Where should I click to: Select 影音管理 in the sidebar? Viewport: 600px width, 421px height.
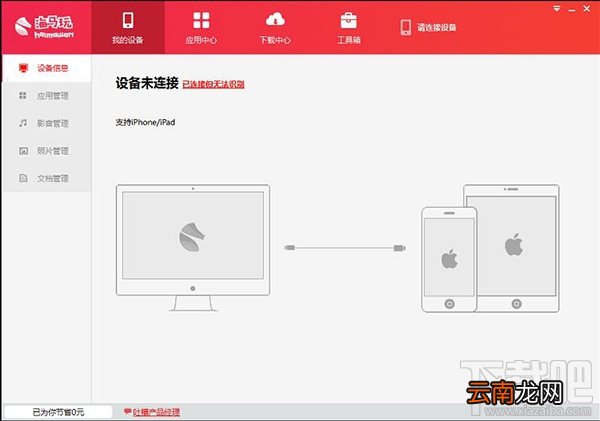click(x=47, y=123)
